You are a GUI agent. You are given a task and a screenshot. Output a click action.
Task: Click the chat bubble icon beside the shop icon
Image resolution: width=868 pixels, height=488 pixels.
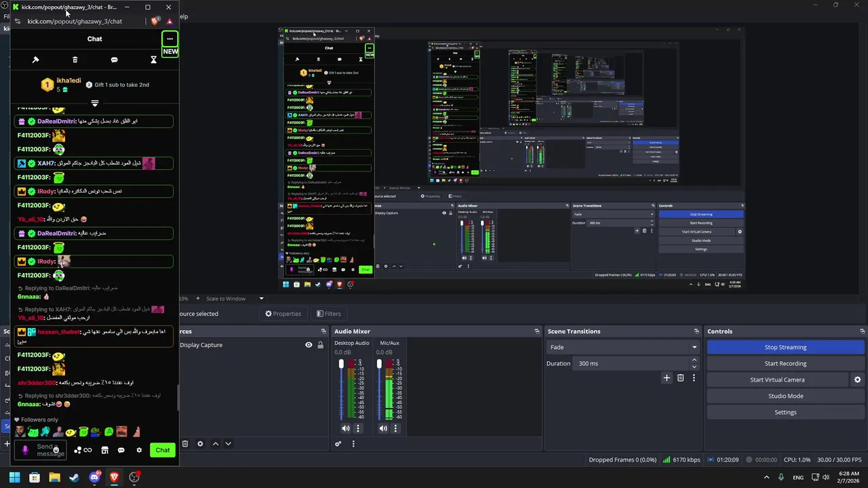(121, 450)
